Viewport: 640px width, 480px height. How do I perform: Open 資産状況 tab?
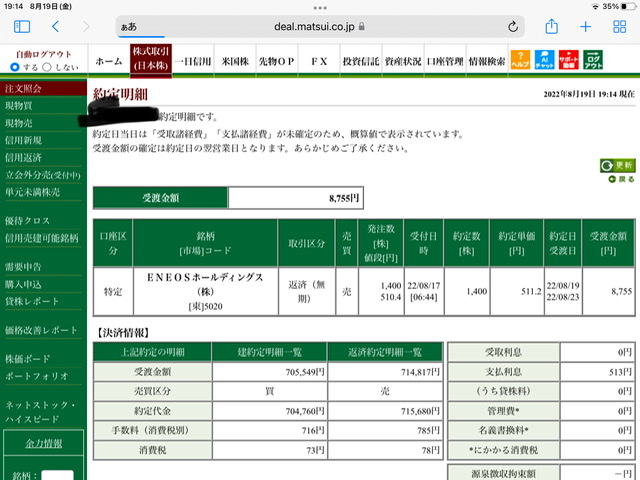click(x=403, y=61)
